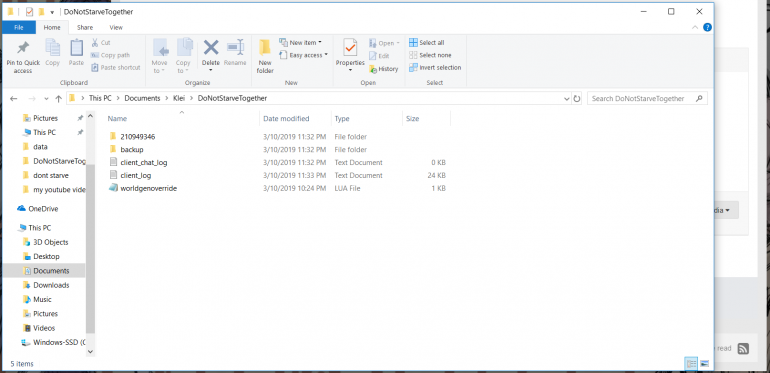
Task: Switch to Large icons view layout
Action: [x=704, y=364]
